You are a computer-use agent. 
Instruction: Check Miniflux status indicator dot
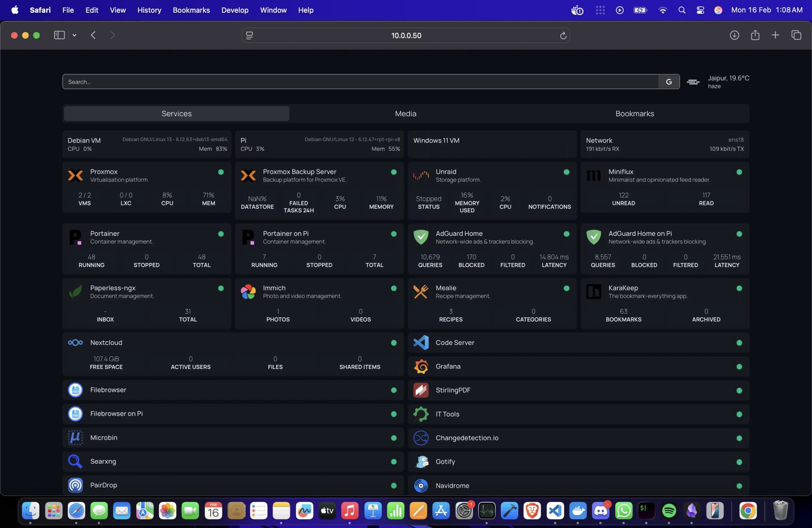click(739, 172)
